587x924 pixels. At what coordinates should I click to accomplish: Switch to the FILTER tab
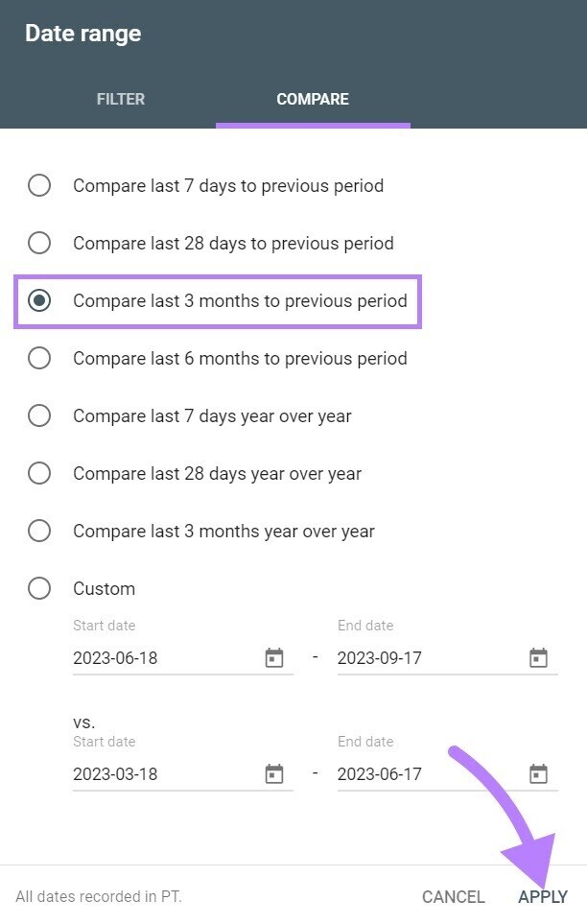click(x=120, y=99)
